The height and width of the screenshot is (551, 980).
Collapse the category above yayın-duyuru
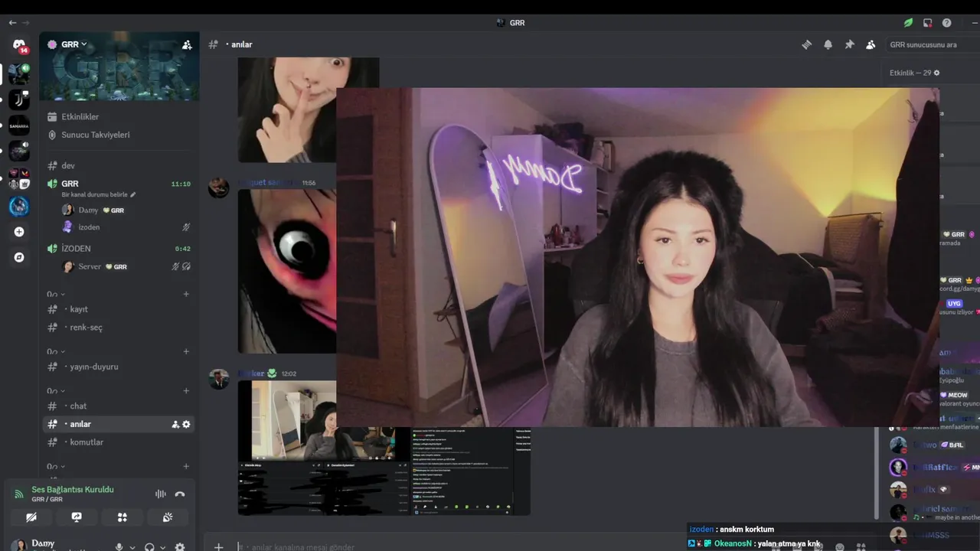(56, 351)
